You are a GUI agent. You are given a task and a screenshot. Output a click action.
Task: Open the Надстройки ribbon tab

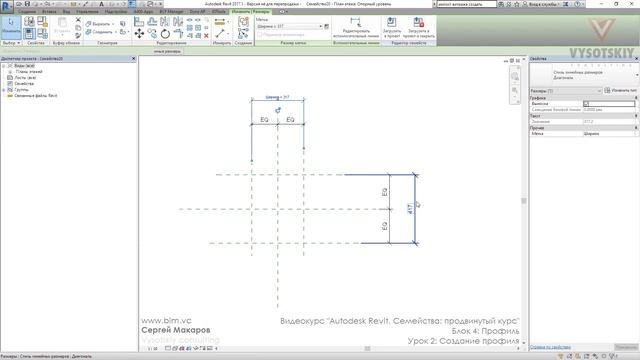tap(116, 11)
